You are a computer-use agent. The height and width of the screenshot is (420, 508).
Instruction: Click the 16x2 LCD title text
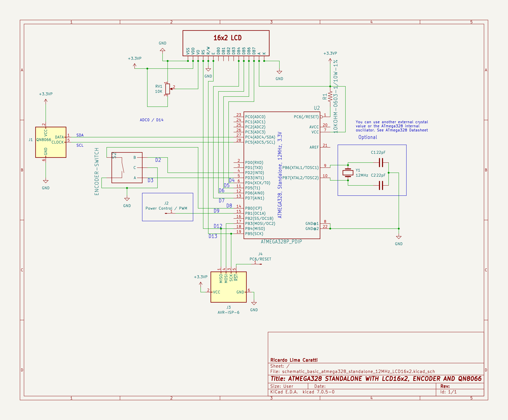click(x=227, y=38)
